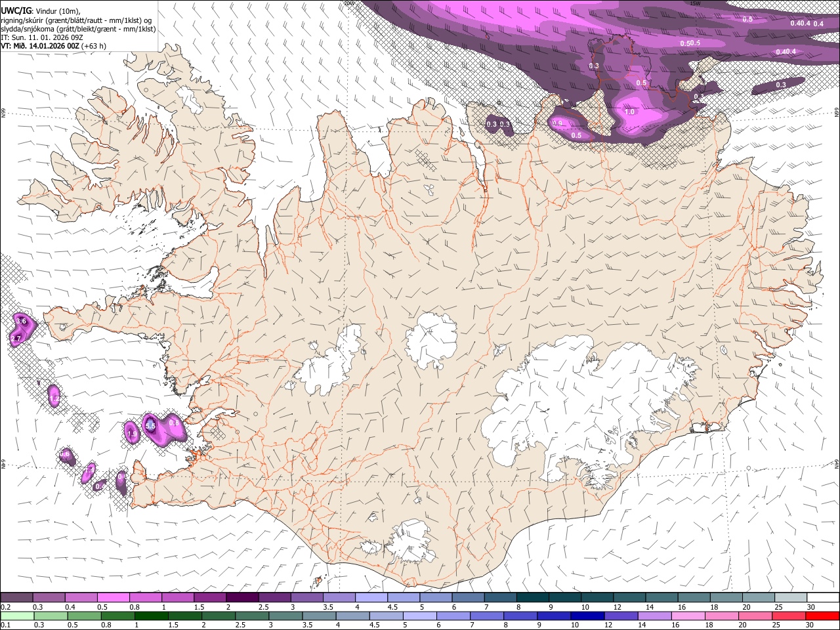Pick the violet rain swatch starting at 14
840x630 pixels.
[654, 616]
